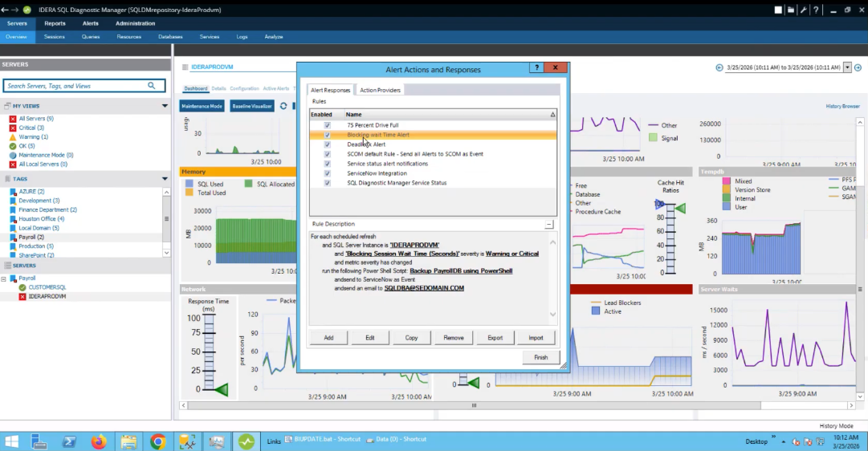Click the Server Manager taskbar icon

[39, 441]
